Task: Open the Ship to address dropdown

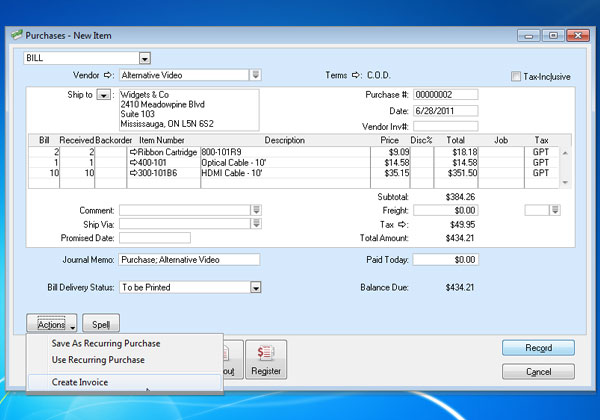Action: click(x=104, y=94)
